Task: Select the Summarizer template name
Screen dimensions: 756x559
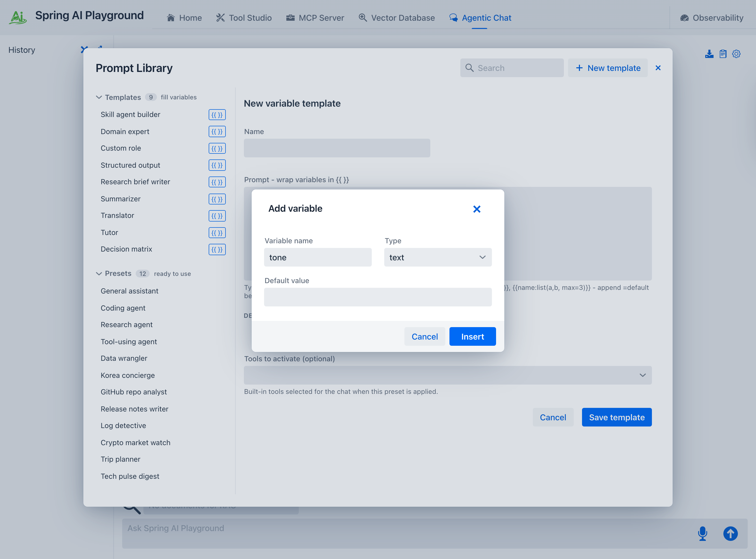Action: click(x=121, y=199)
